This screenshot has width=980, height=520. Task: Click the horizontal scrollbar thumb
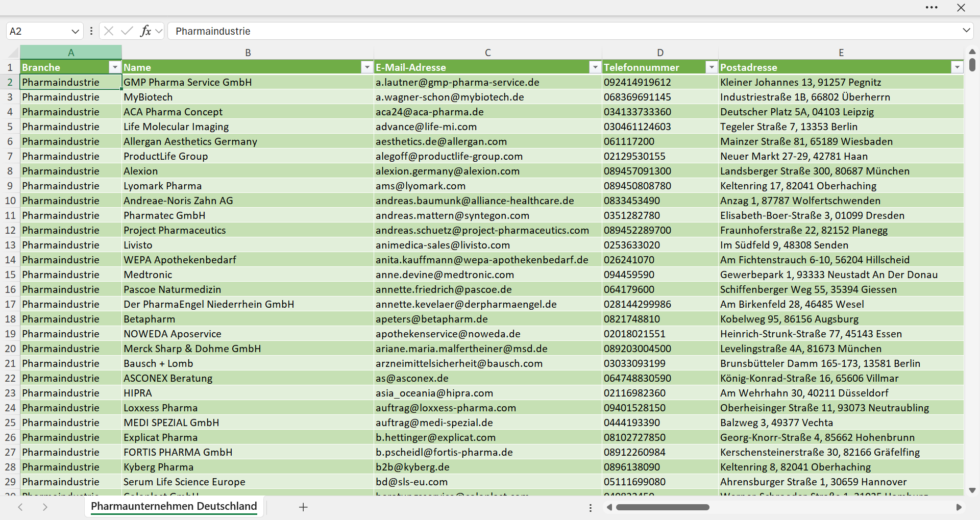(663, 507)
